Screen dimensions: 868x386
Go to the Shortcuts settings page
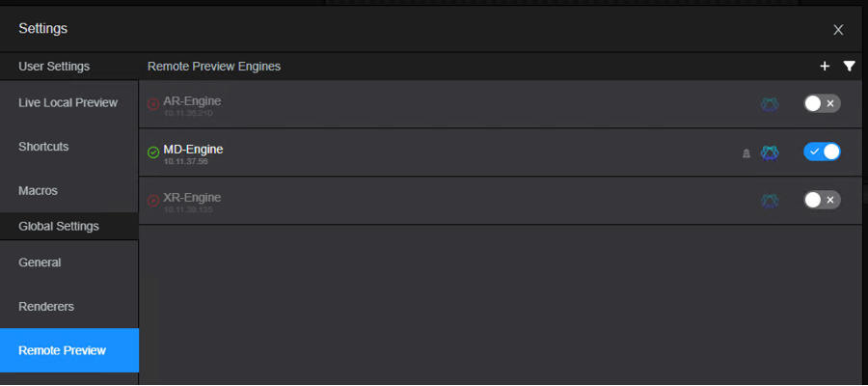43,147
